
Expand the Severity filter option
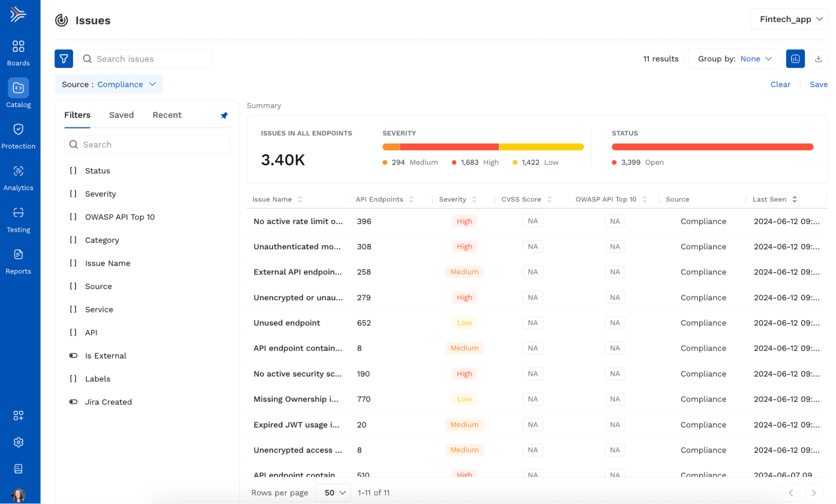coord(100,194)
